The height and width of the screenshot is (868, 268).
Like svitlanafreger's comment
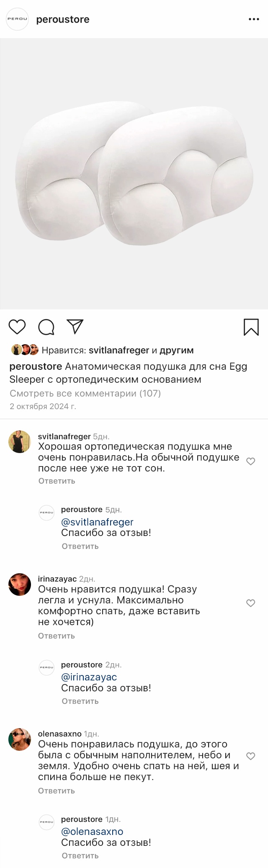(x=250, y=461)
